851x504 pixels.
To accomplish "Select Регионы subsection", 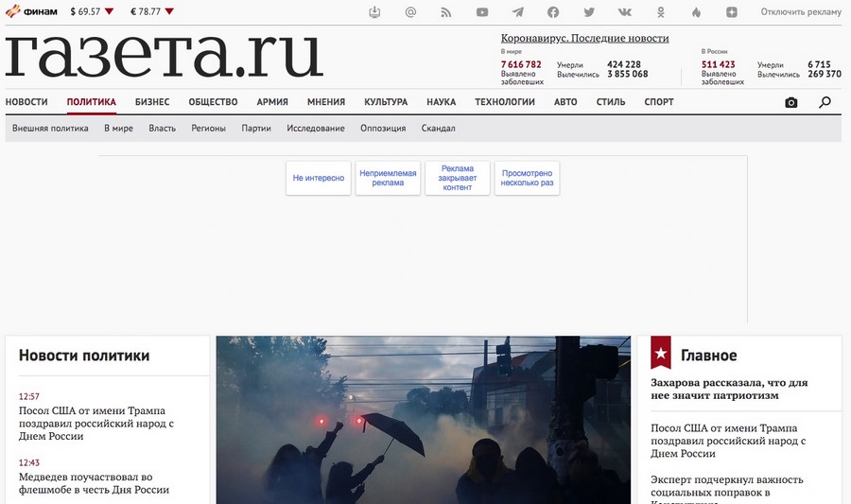I will coord(208,129).
